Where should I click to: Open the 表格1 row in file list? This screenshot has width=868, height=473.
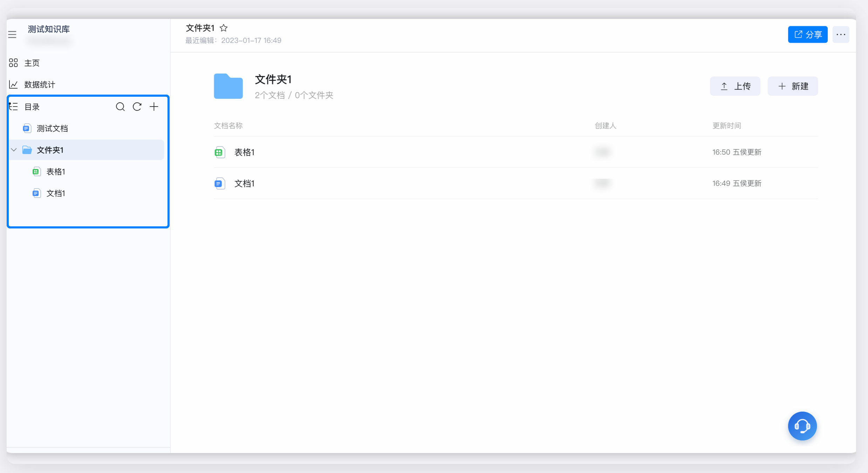(244, 152)
